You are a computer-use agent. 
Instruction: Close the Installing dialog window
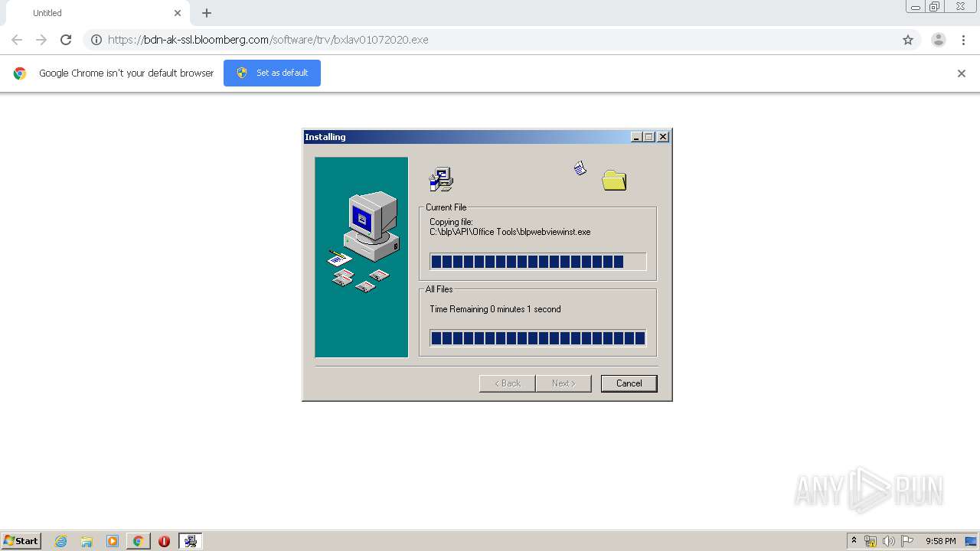point(663,137)
